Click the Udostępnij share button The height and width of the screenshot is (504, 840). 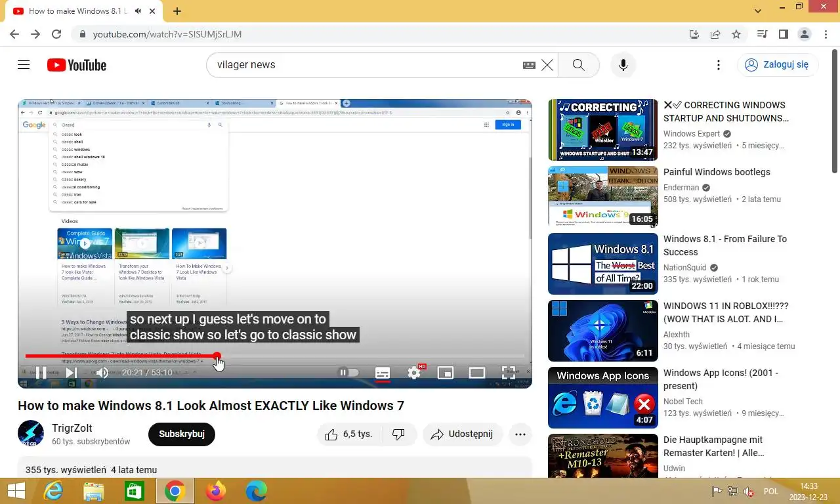coord(463,434)
